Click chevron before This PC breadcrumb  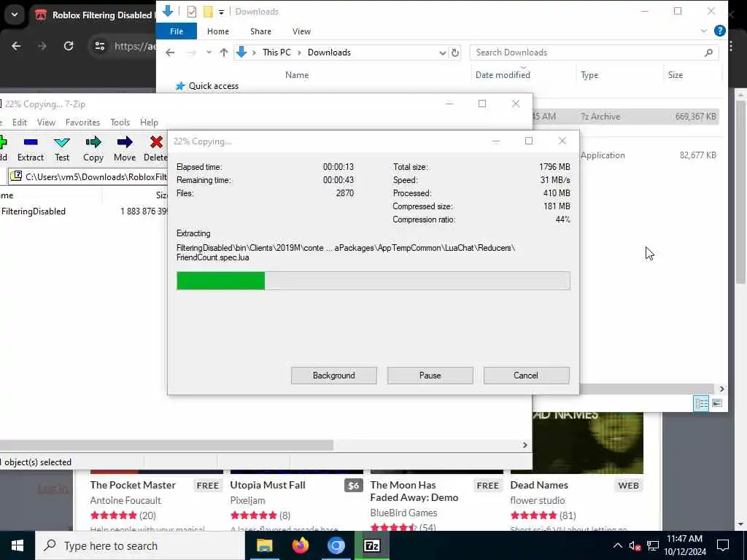(x=254, y=52)
